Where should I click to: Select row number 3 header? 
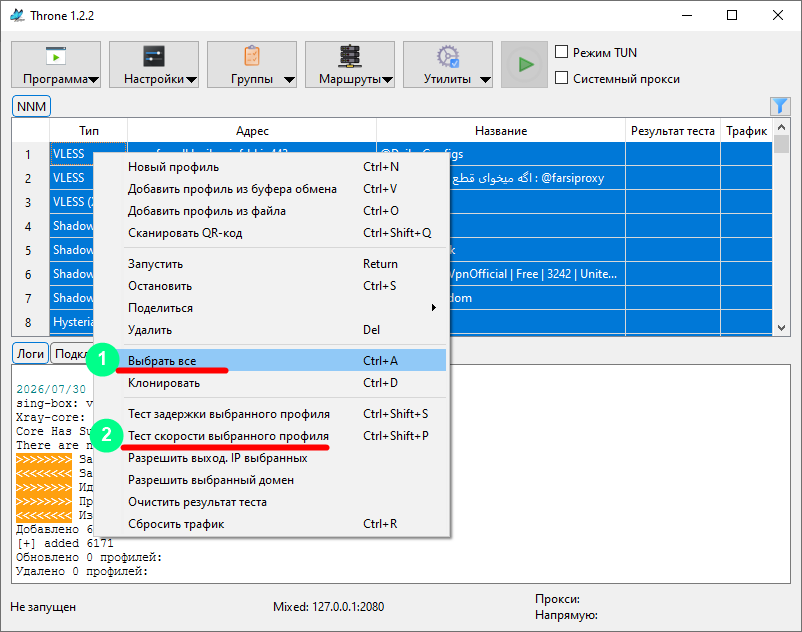(28, 202)
